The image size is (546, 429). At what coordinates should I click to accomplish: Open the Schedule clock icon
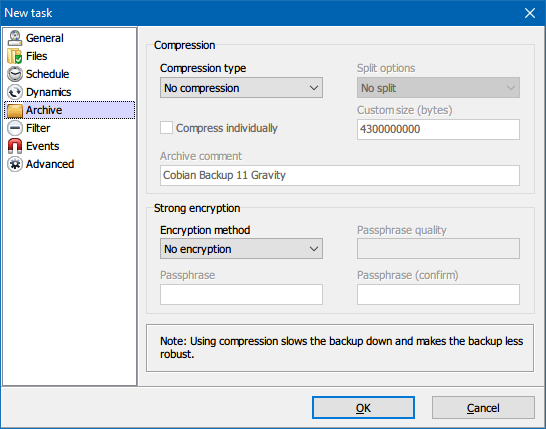[x=15, y=74]
